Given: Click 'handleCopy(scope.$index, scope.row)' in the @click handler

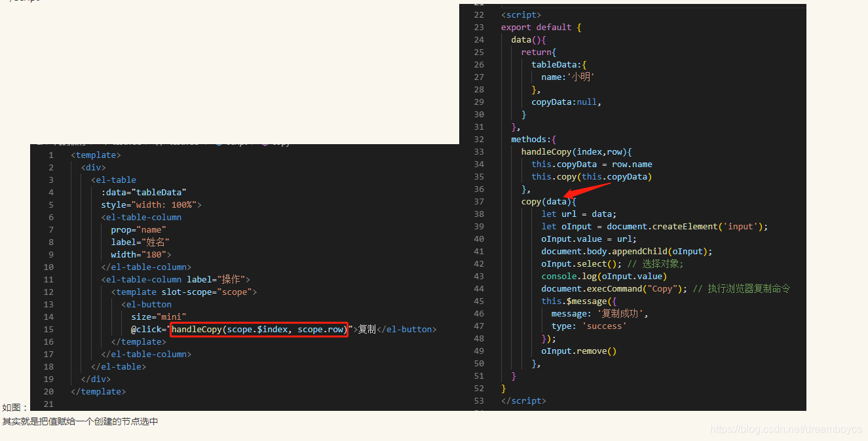Looking at the screenshot, I should 259,330.
